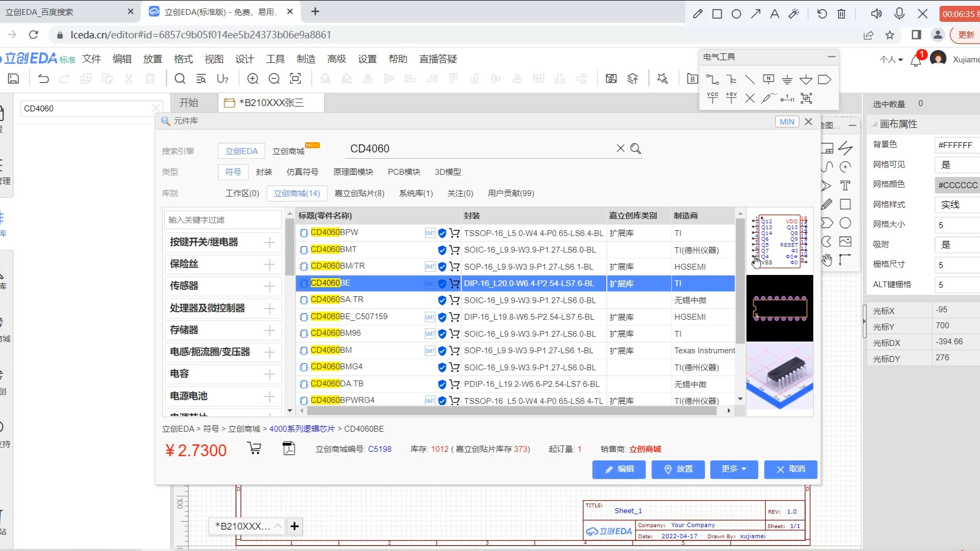
Task: Expand the 电感/扼流圈/变压器 category
Action: point(269,352)
